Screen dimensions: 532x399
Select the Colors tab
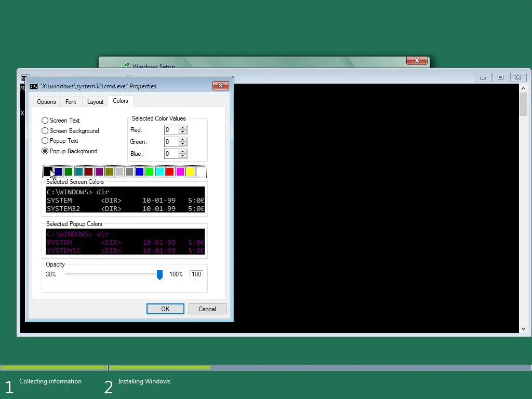[121, 101]
